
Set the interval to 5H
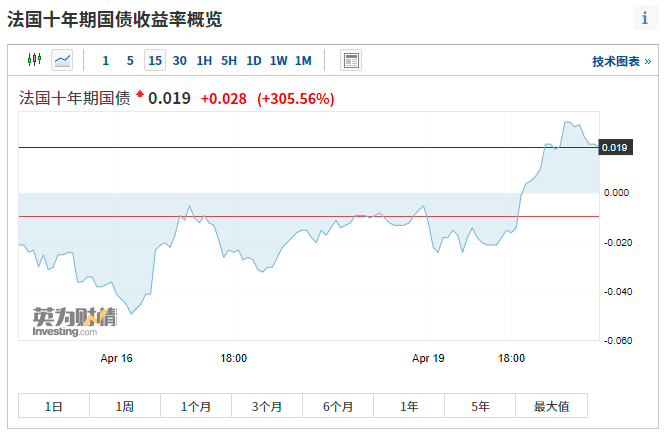(229, 60)
